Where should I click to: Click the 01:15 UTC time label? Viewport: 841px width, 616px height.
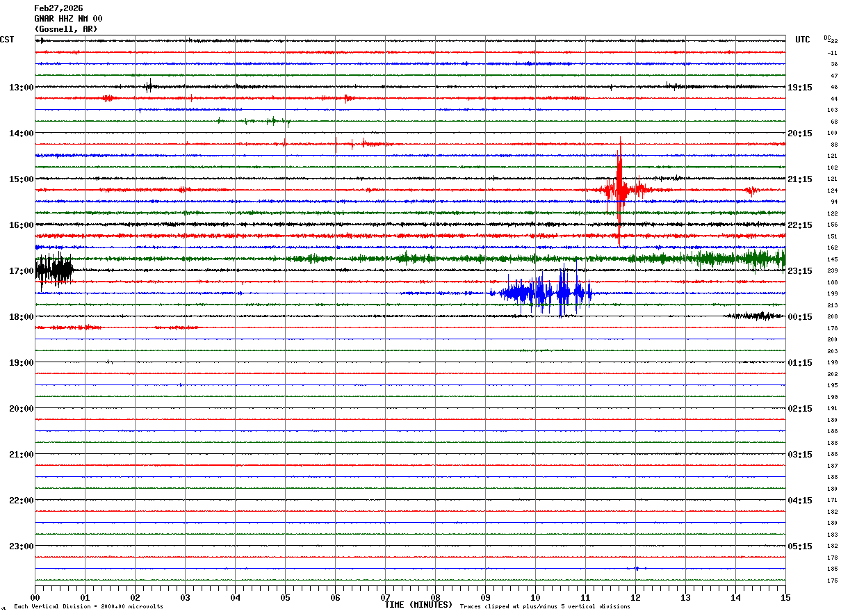click(800, 363)
